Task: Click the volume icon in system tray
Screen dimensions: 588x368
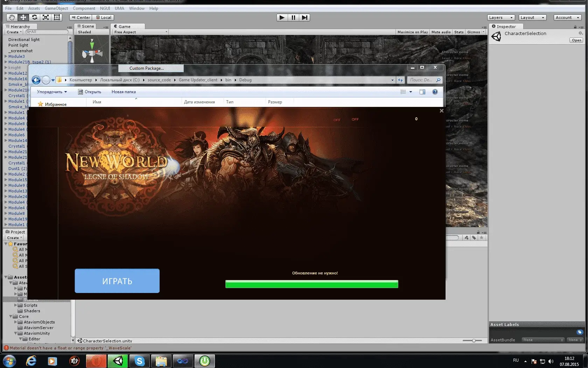Action: 551,361
